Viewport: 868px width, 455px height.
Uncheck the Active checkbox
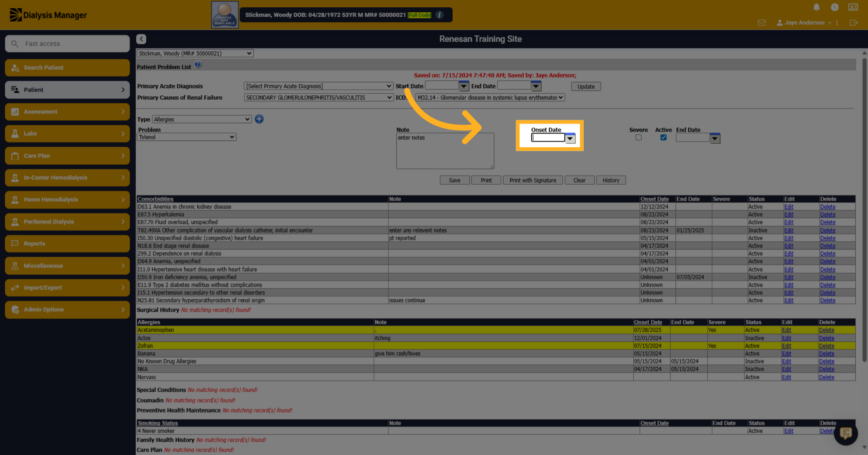coord(663,138)
